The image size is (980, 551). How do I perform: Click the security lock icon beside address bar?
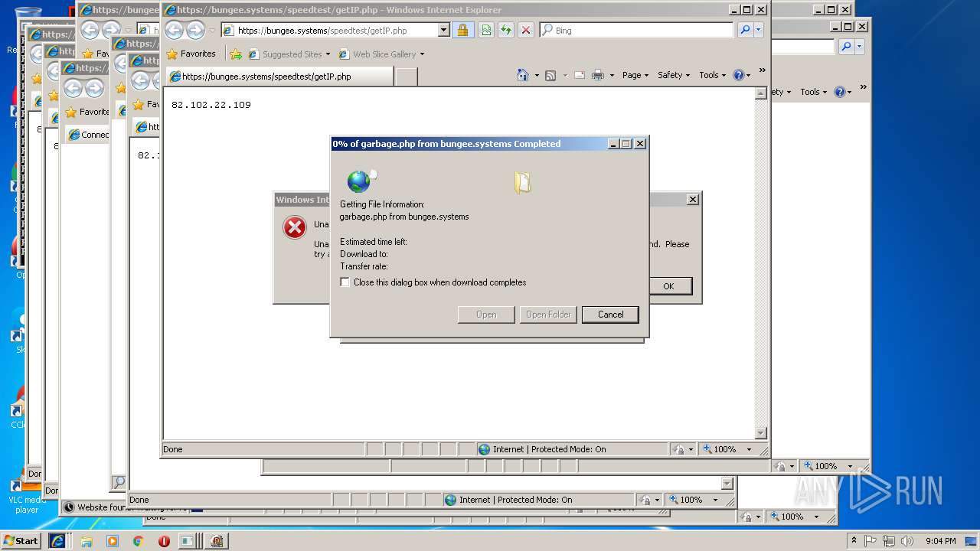[x=462, y=31]
